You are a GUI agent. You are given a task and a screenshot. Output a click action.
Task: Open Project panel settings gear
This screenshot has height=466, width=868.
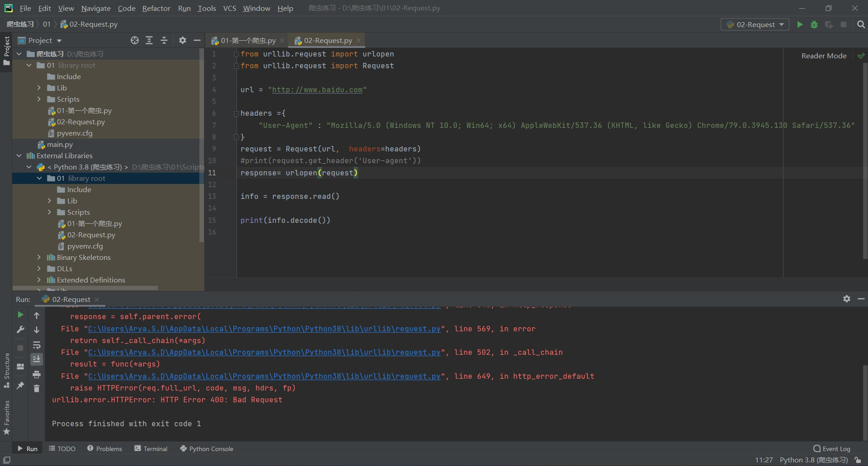tap(183, 40)
